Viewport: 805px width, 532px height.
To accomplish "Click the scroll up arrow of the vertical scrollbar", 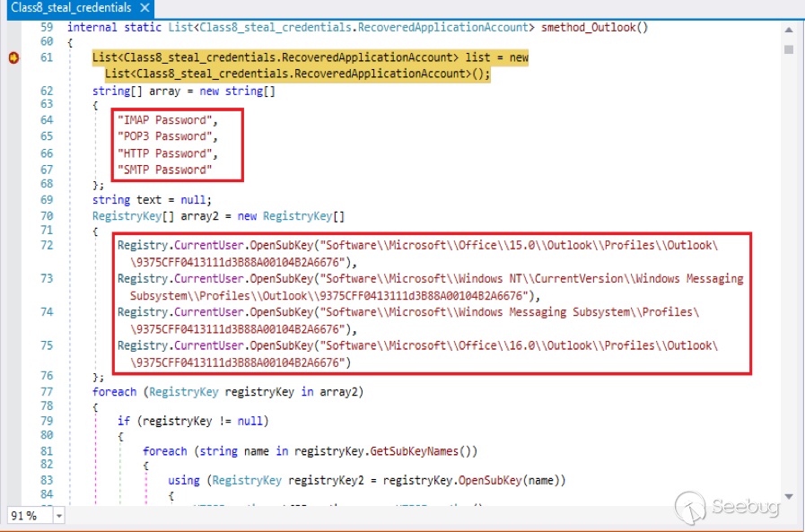I will 789,31.
